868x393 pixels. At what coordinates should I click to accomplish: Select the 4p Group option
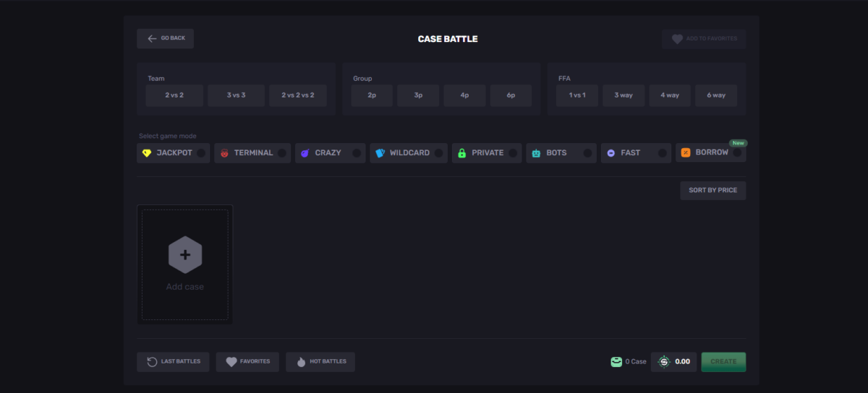pos(464,95)
